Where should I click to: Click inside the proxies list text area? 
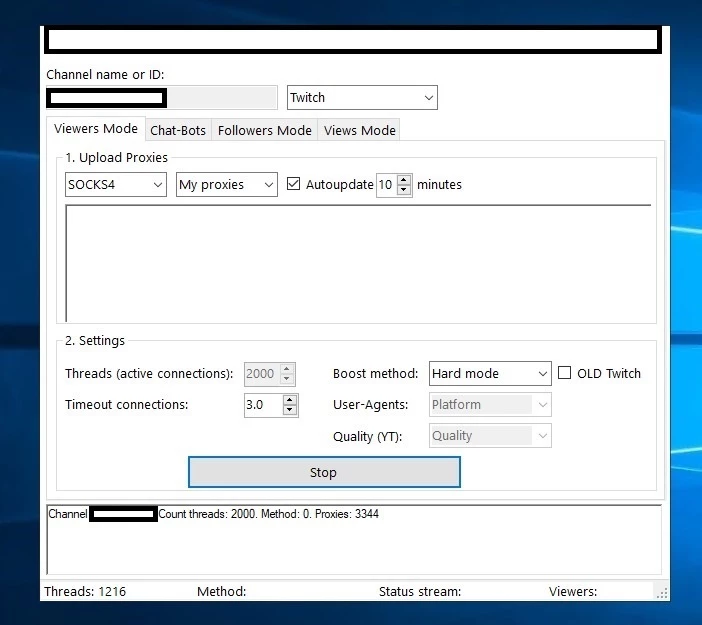pos(358,262)
